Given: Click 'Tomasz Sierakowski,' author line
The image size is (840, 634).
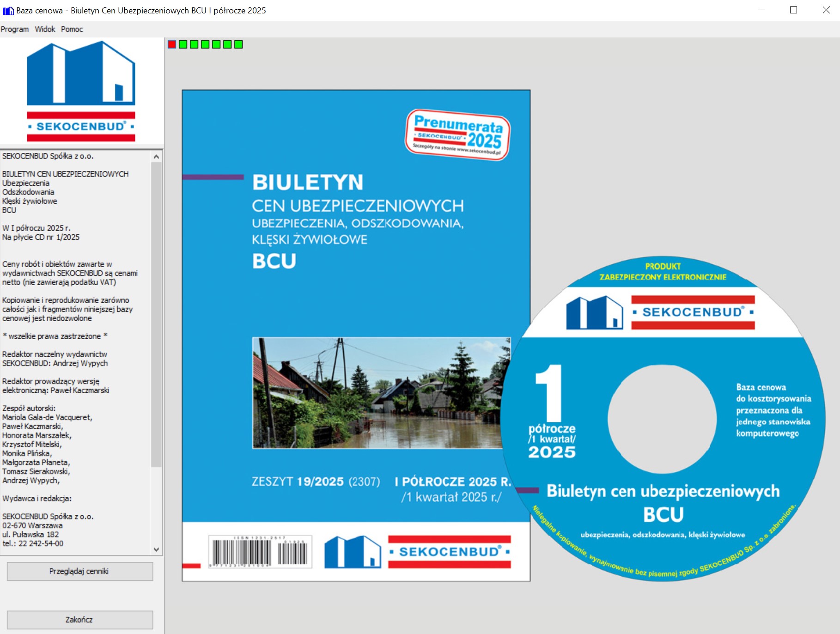Looking at the screenshot, I should pyautogui.click(x=36, y=471).
